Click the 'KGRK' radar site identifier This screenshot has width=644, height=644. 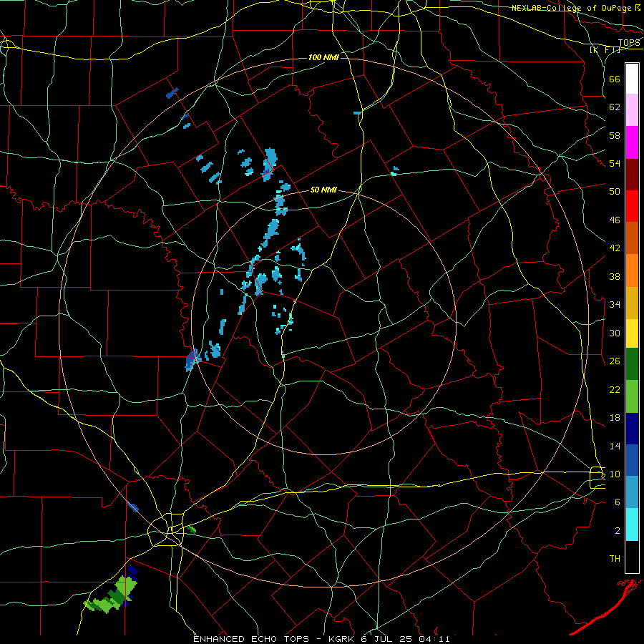pos(343,639)
